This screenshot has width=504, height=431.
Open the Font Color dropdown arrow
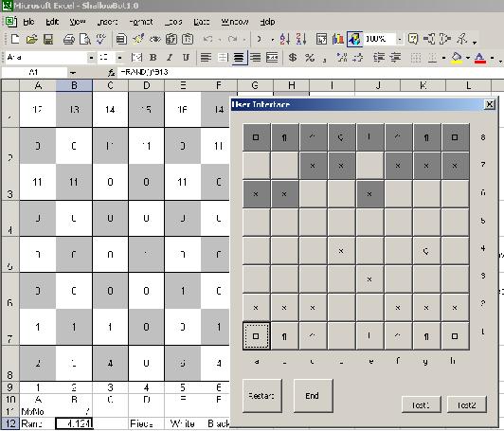492,58
